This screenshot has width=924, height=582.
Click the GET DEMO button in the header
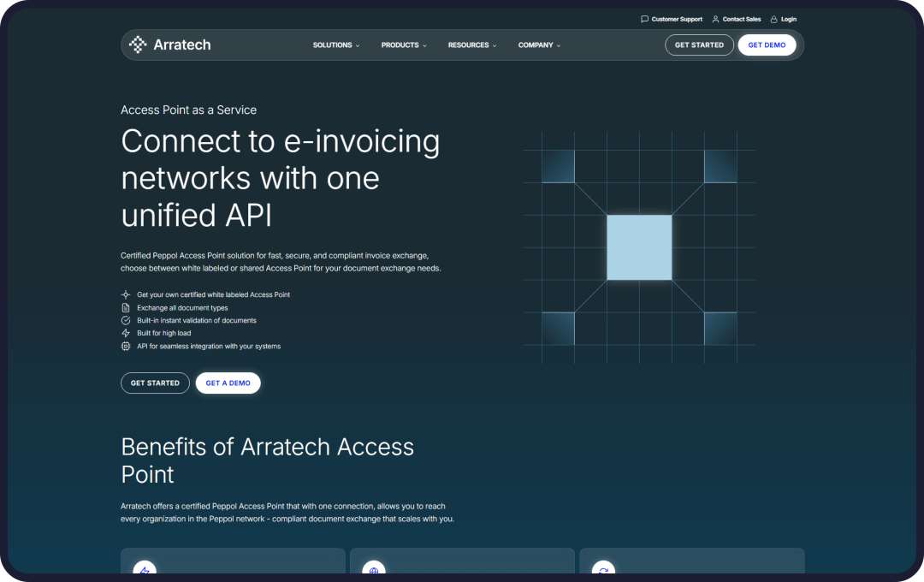point(767,45)
